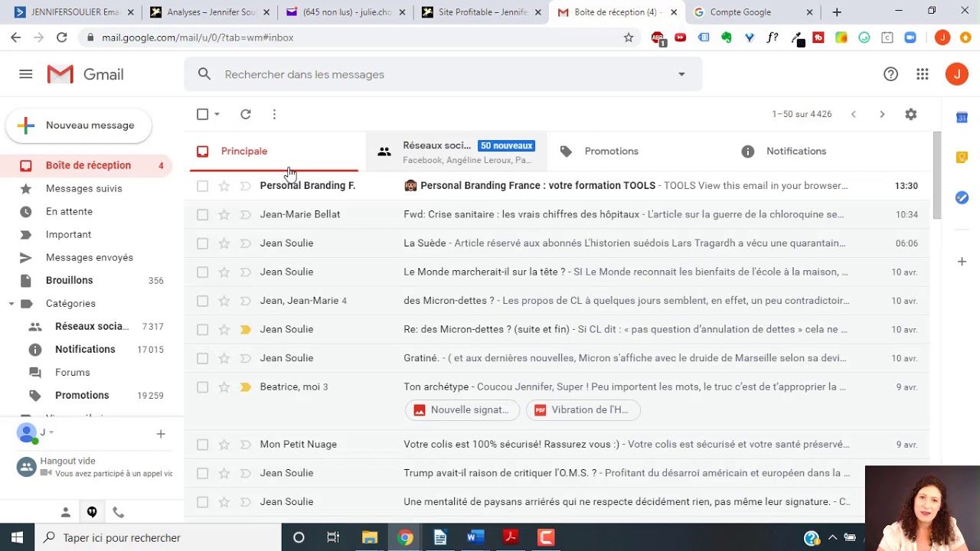Star the Jean-Marie Bellat email
The height and width of the screenshot is (551, 980).
(224, 215)
